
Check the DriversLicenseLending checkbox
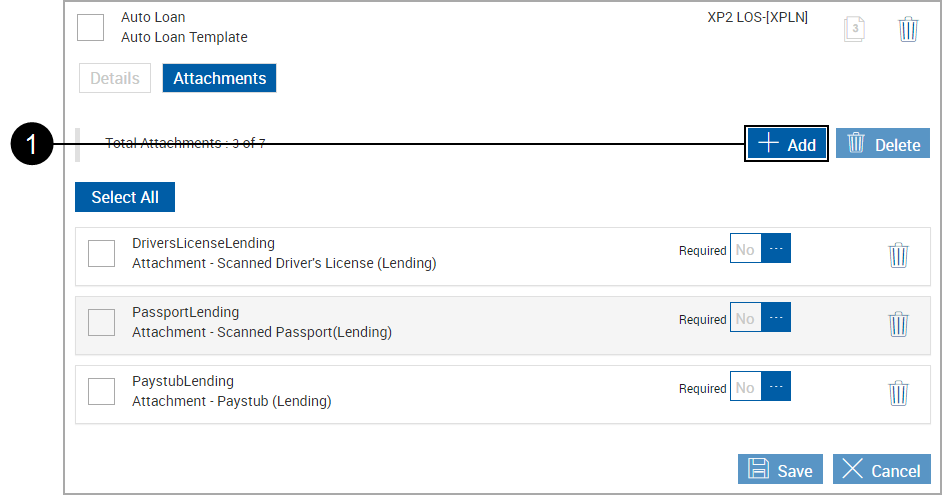point(101,254)
